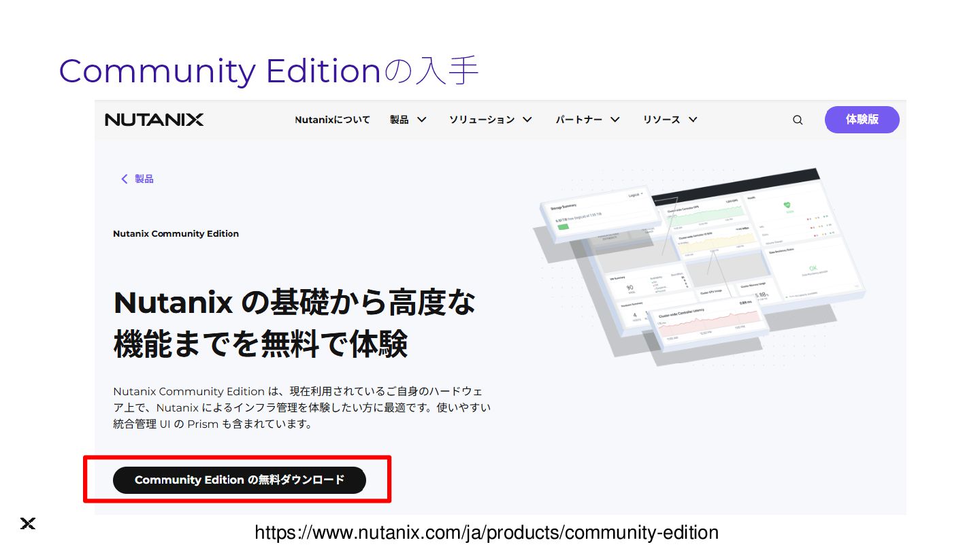980x551 pixels.
Task: Click the 体験版 button
Action: (862, 120)
